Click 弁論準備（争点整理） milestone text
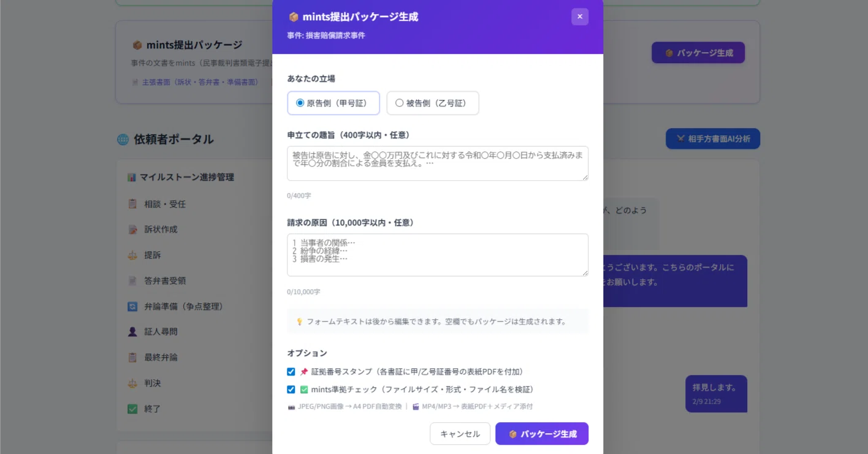The width and height of the screenshot is (868, 454). (x=184, y=306)
